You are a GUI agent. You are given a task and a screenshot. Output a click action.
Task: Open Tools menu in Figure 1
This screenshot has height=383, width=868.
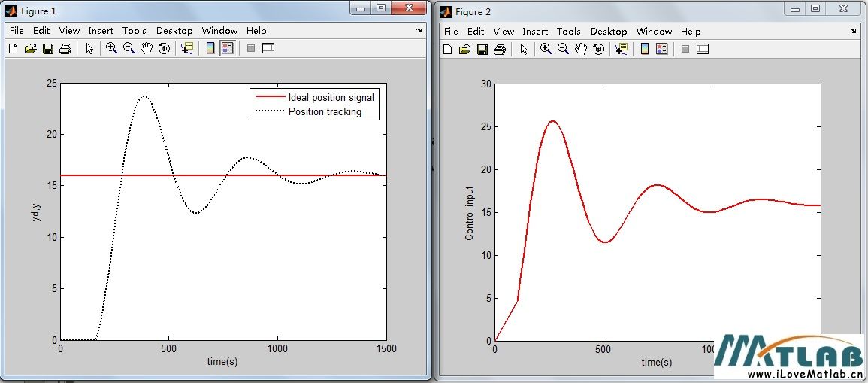pyautogui.click(x=135, y=31)
